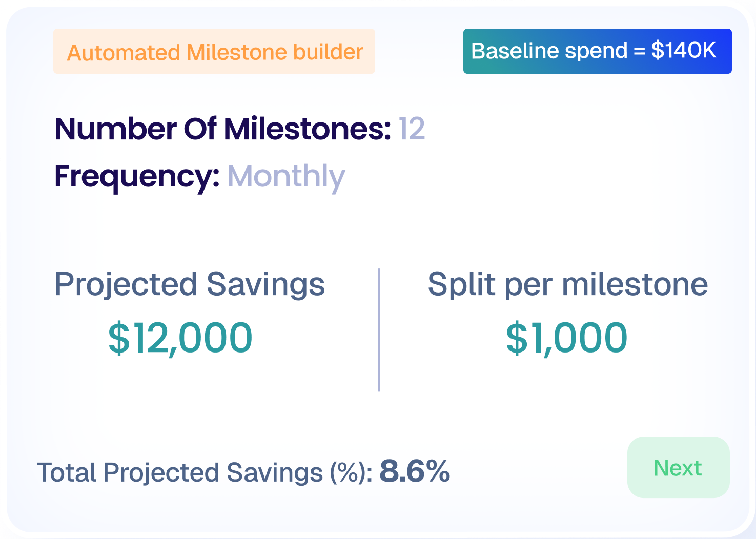This screenshot has height=539, width=756.
Task: Click the green Next button label text
Action: tap(678, 467)
